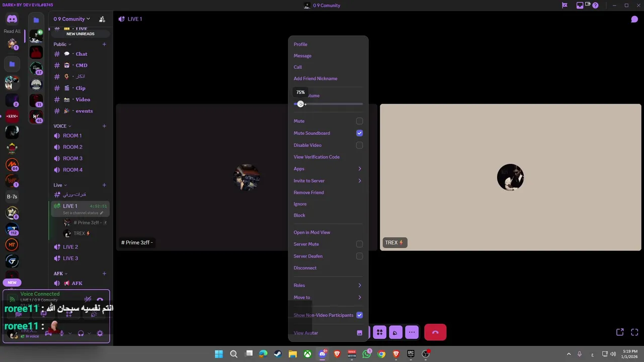Image resolution: width=644 pixels, height=362 pixels.
Task: Open Xbox app from the taskbar
Action: (x=307, y=354)
